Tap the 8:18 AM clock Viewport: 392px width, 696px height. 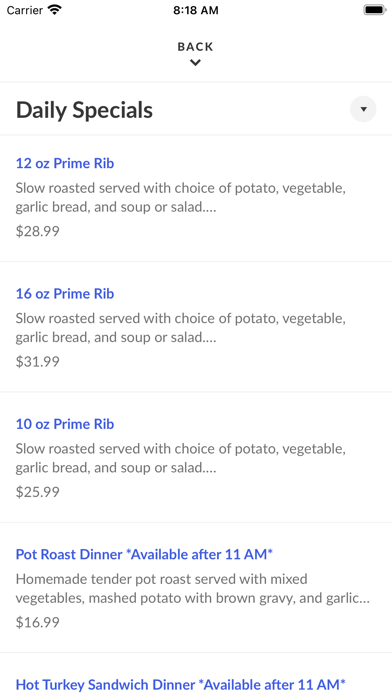pyautogui.click(x=196, y=10)
